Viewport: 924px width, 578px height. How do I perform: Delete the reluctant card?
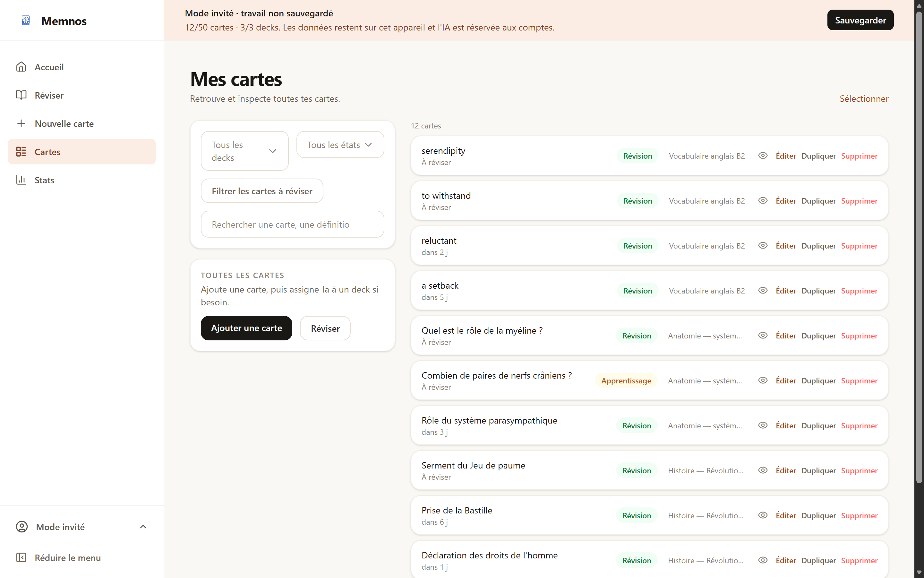859,246
